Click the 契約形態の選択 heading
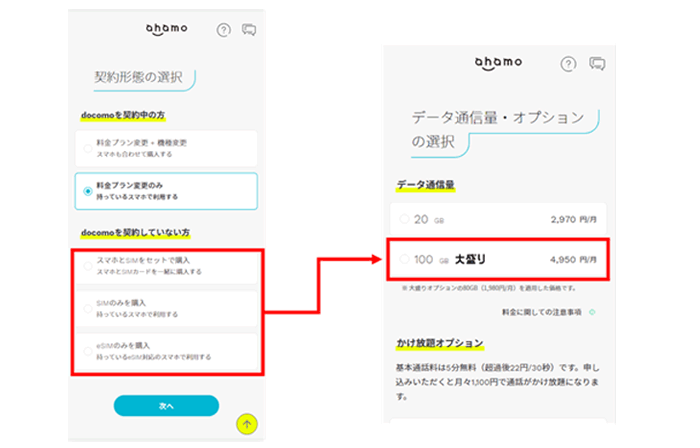The height and width of the screenshot is (448, 700). [x=138, y=77]
